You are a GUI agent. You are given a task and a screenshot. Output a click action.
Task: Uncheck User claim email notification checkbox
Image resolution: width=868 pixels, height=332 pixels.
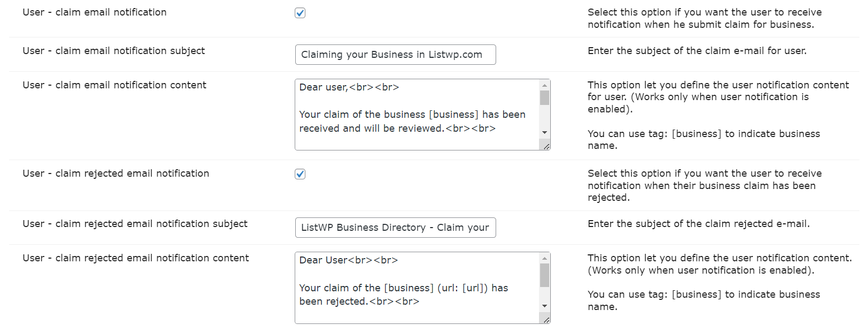pos(300,13)
